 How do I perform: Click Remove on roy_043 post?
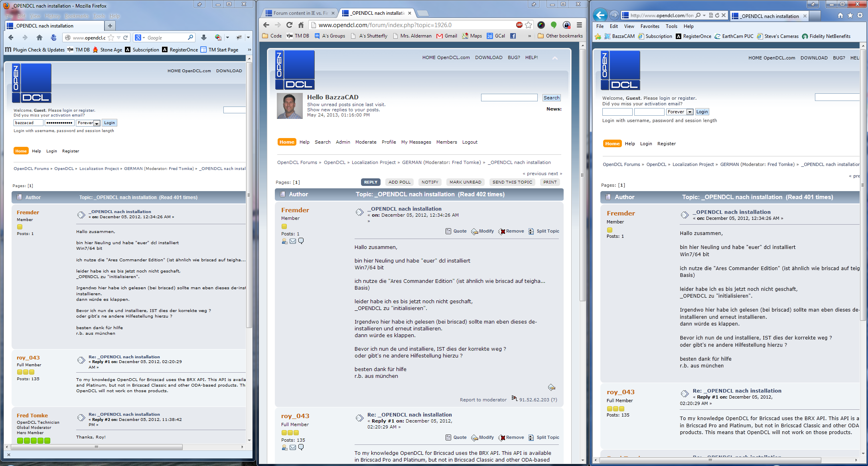tap(511, 438)
